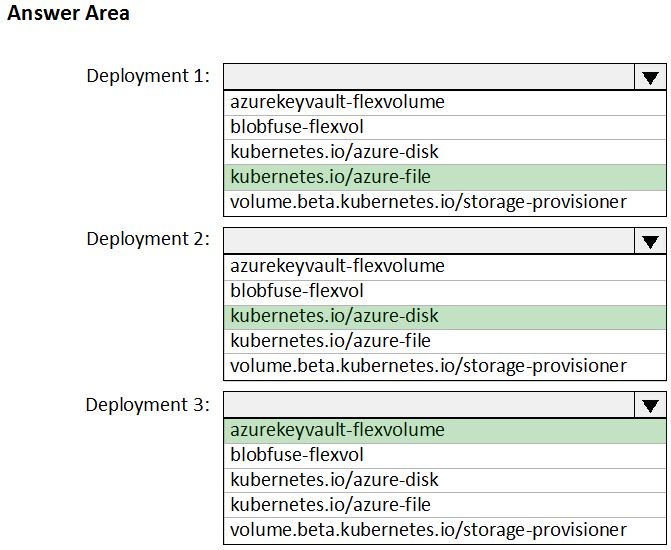Click the 'Deployment 3:' label
671x550 pixels.
point(148,405)
